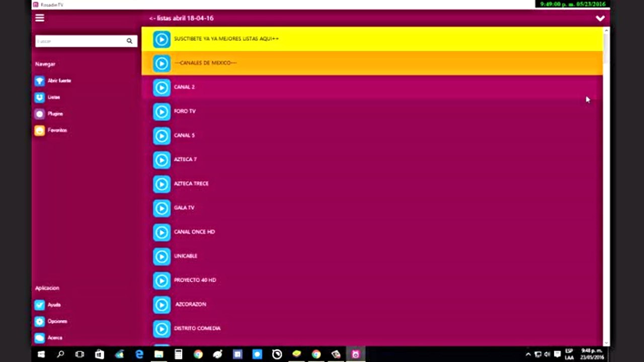Viewport: 644px width, 362px height.
Task: Click the volume icon in system tray
Action: point(547,354)
